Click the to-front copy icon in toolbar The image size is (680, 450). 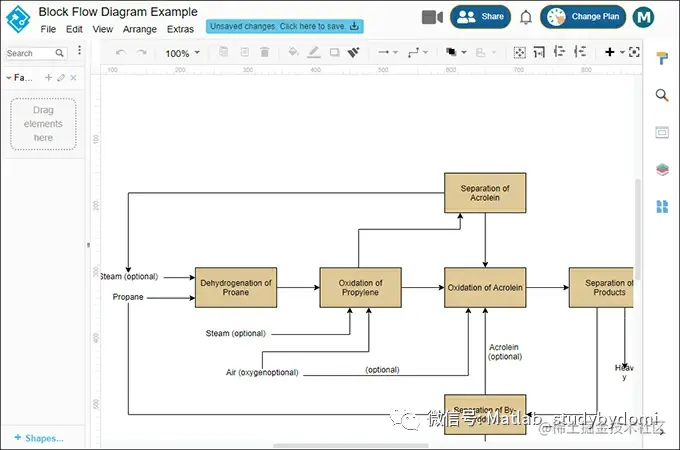(x=223, y=52)
